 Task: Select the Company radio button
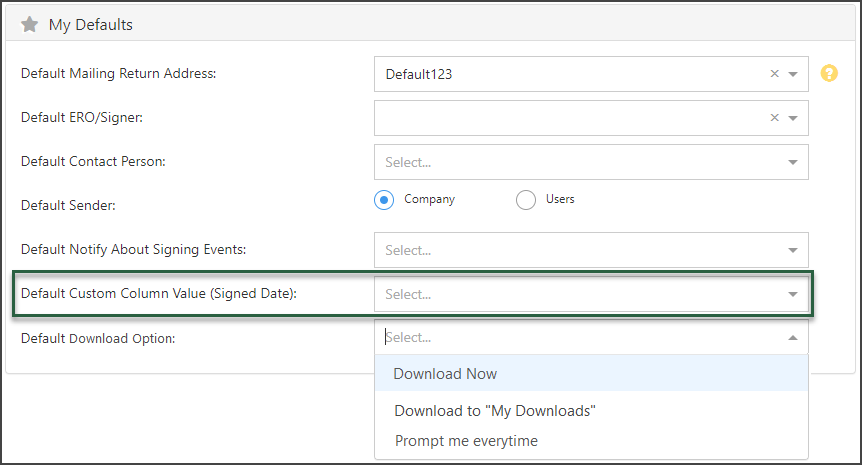point(385,200)
